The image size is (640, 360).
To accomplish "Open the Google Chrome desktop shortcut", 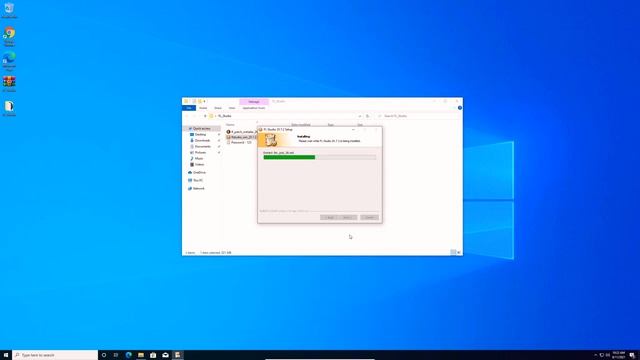I will click(9, 36).
